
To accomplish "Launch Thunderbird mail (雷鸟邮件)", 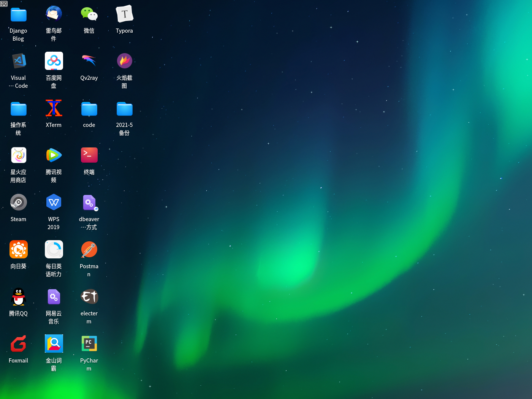I will (54, 14).
